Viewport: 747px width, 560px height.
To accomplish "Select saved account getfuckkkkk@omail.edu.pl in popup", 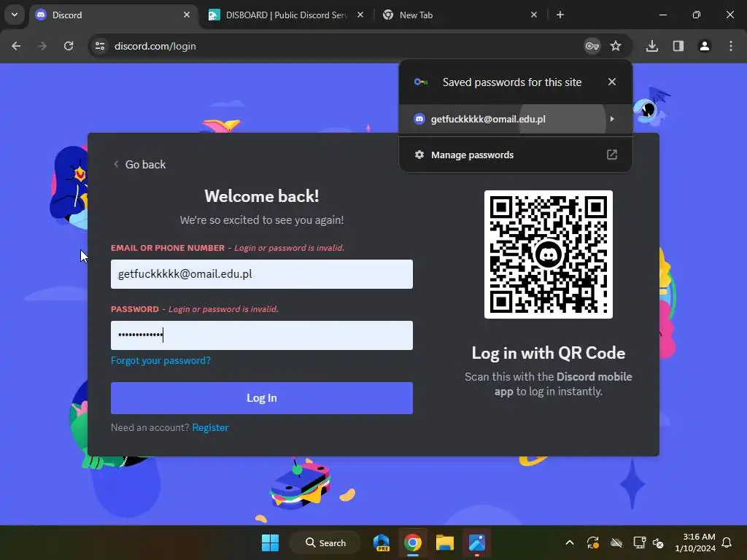I will [516, 119].
